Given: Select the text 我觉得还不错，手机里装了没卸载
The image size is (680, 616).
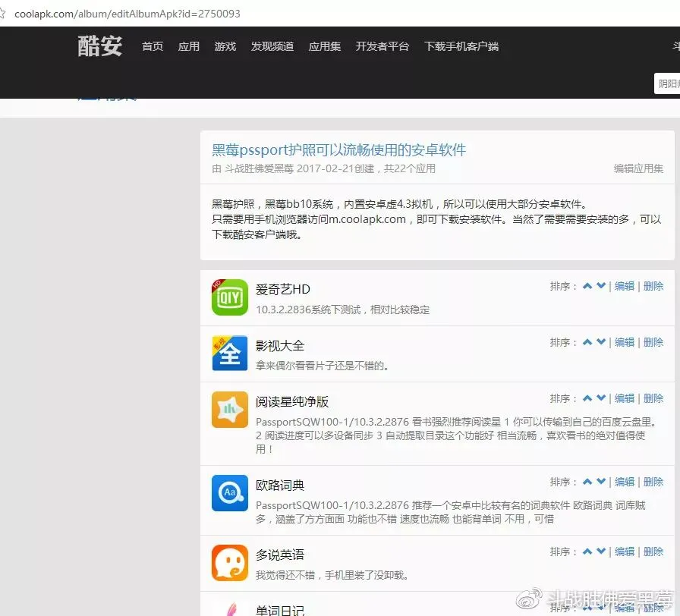Looking at the screenshot, I should [x=332, y=575].
